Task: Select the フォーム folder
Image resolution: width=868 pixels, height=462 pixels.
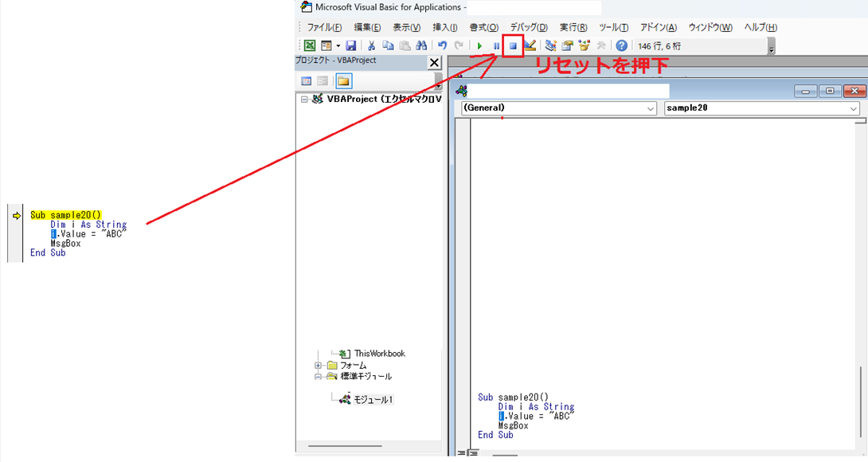Action: [x=353, y=366]
